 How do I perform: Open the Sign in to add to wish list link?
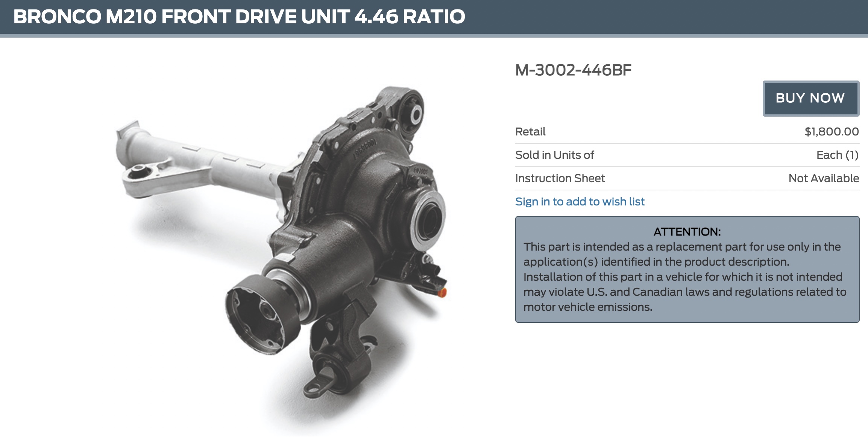[580, 202]
